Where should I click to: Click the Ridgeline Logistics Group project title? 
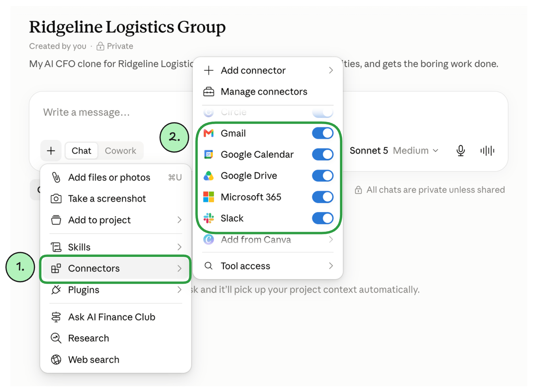[127, 27]
